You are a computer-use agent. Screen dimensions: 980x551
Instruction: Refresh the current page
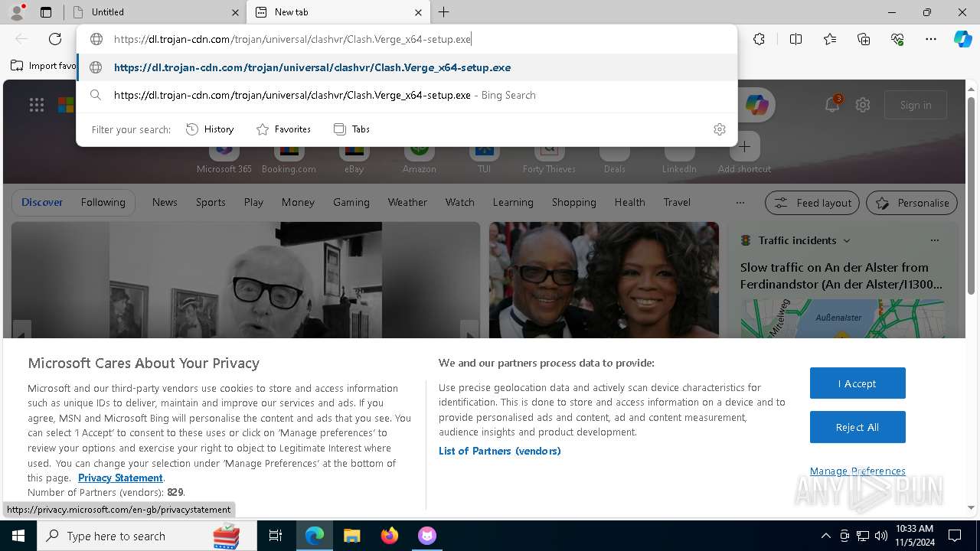click(x=55, y=39)
